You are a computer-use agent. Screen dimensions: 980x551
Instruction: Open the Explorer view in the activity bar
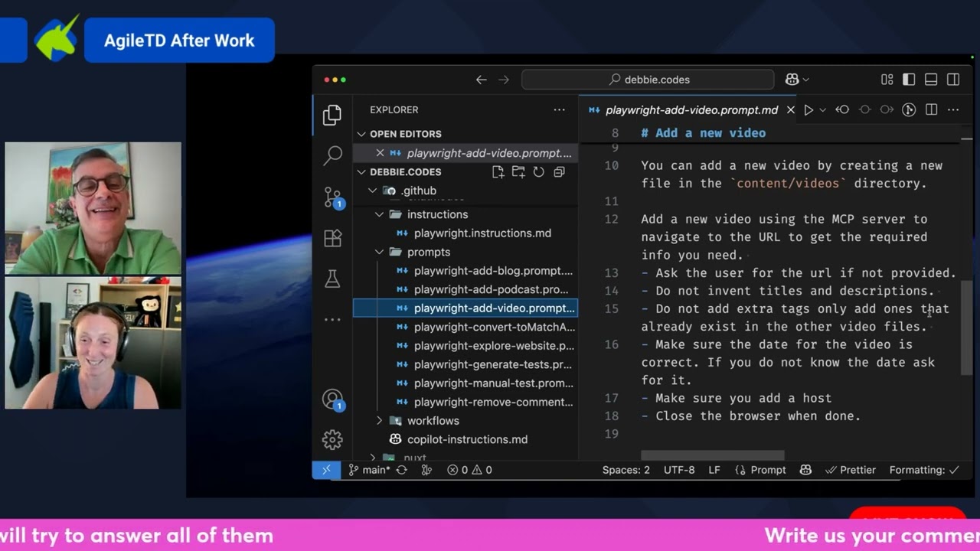pyautogui.click(x=332, y=115)
